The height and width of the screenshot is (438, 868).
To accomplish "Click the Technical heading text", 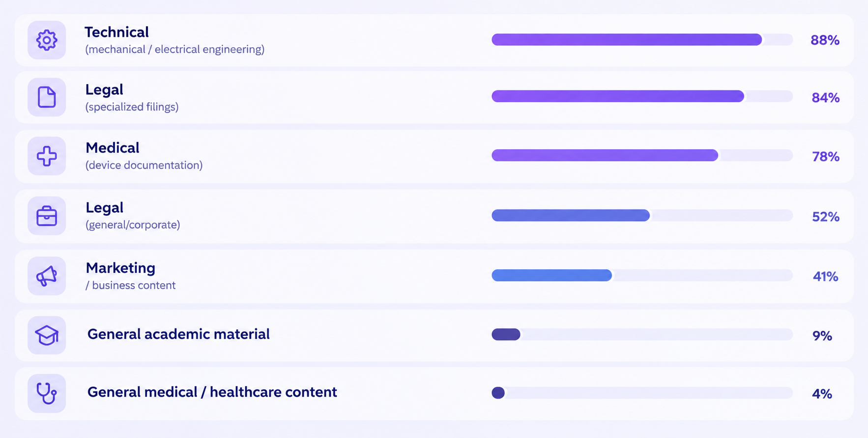I will click(116, 32).
